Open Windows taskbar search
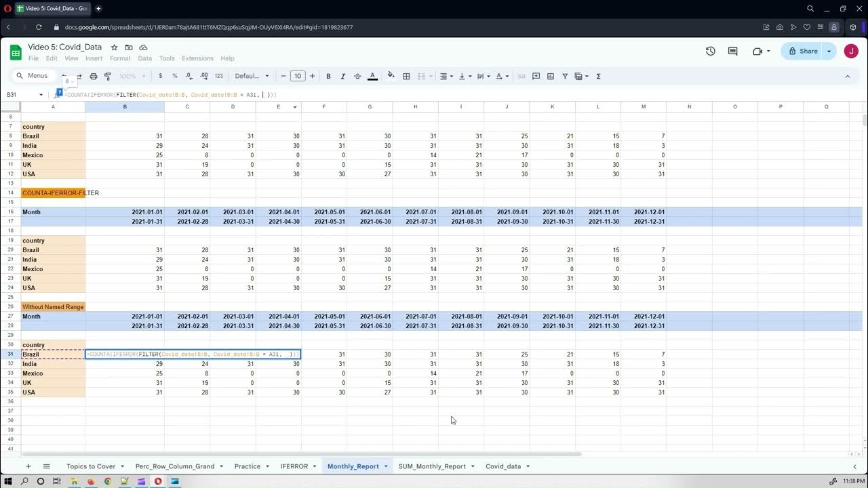 point(24,481)
